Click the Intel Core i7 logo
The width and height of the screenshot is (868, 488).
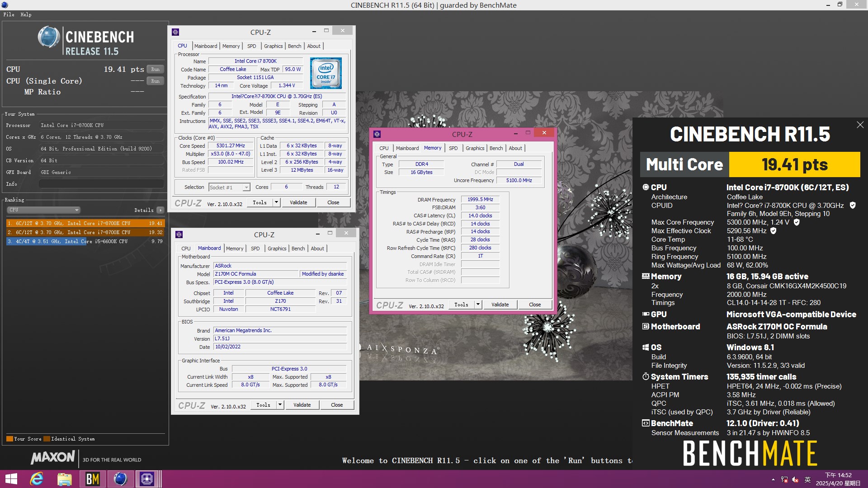(x=325, y=73)
